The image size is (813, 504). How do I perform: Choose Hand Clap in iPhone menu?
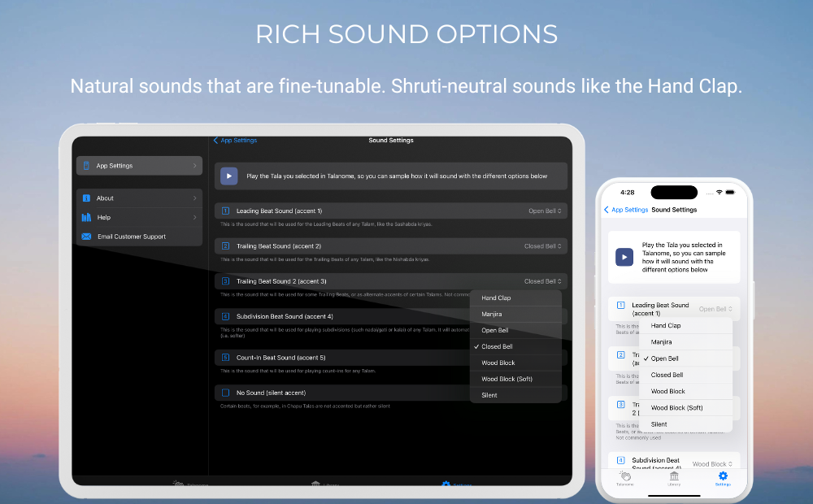click(685, 326)
